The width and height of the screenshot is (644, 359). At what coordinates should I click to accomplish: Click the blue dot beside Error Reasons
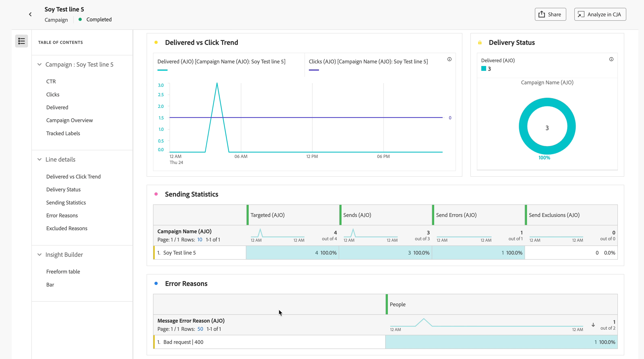[x=156, y=283]
